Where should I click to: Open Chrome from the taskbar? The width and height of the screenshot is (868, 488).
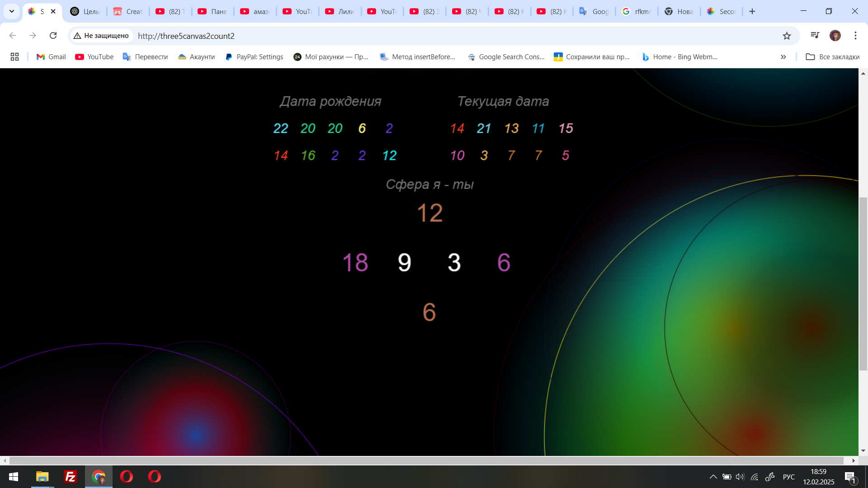click(x=99, y=477)
